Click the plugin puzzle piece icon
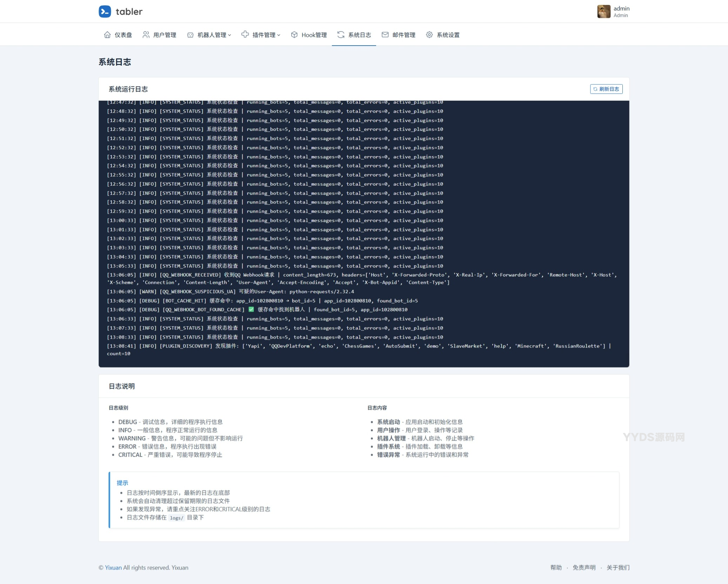The width and height of the screenshot is (728, 584). [245, 35]
